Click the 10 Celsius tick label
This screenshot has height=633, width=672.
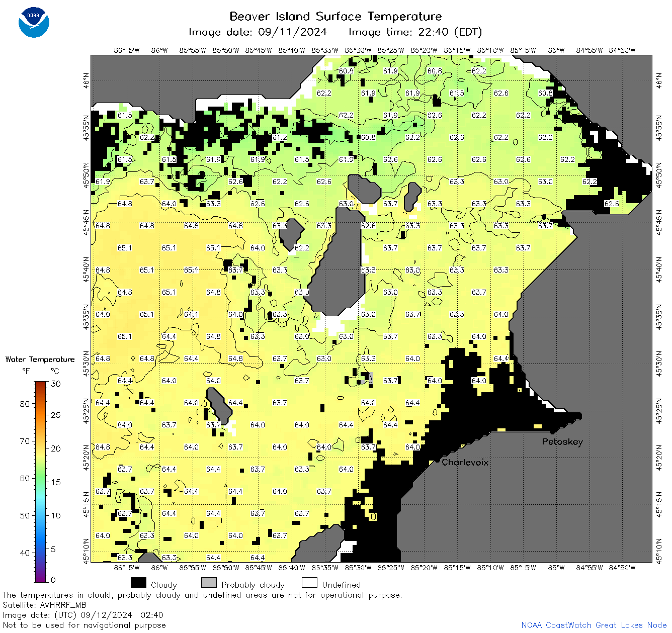(56, 515)
